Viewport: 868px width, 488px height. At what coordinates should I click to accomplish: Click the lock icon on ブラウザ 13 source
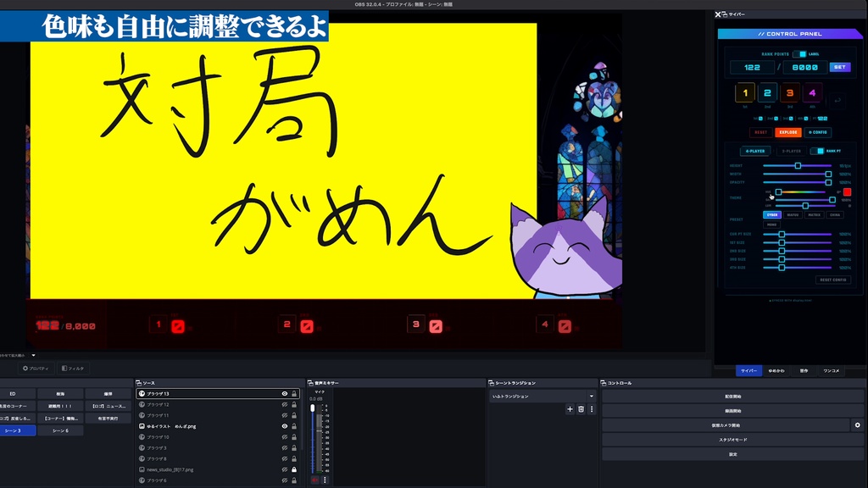click(x=294, y=394)
